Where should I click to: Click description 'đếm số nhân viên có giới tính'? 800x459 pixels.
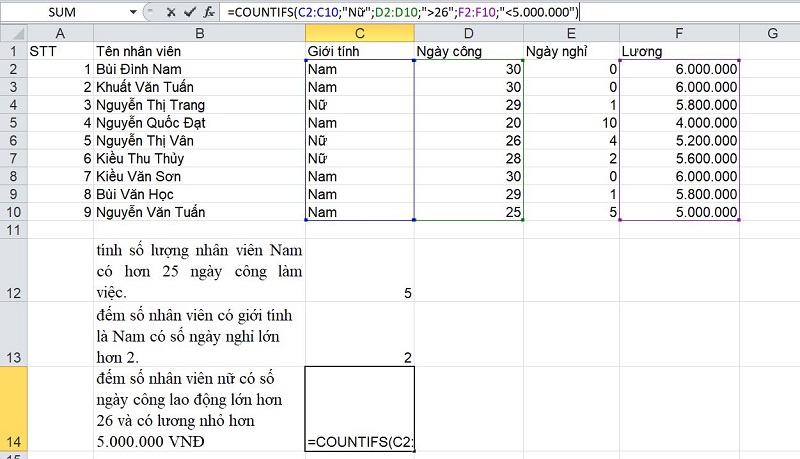[194, 315]
